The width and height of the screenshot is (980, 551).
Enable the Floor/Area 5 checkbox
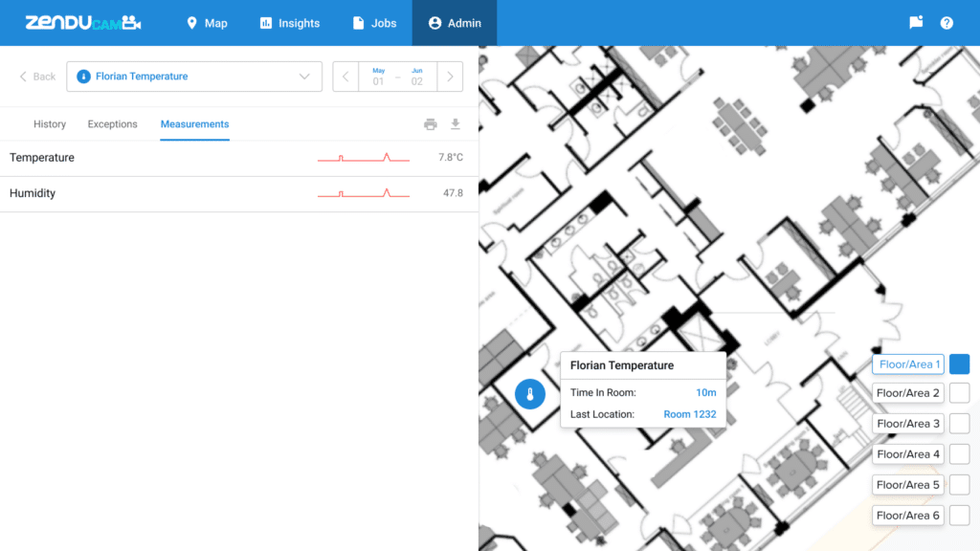pyautogui.click(x=959, y=485)
